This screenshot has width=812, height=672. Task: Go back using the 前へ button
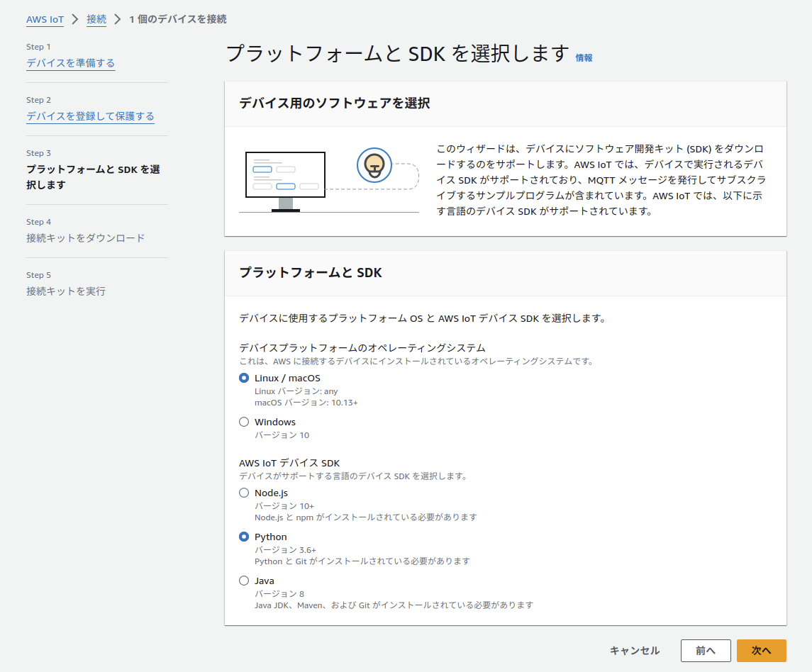(706, 650)
